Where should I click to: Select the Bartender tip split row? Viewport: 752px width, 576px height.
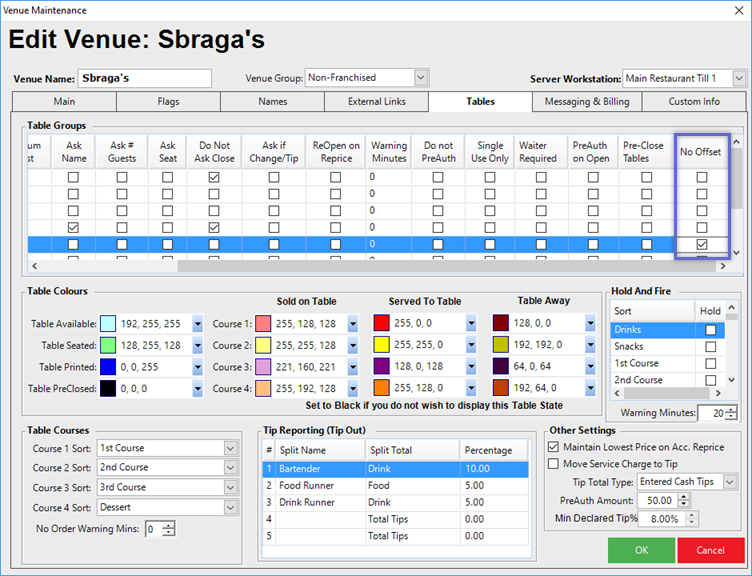coord(396,469)
